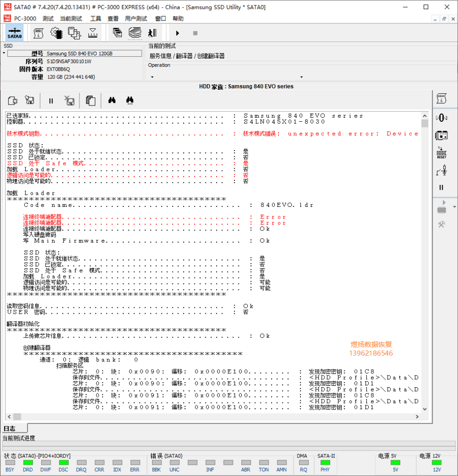This screenshot has width=458, height=476.
Task: Restore the inner MDI child window
Action: click(444, 19)
